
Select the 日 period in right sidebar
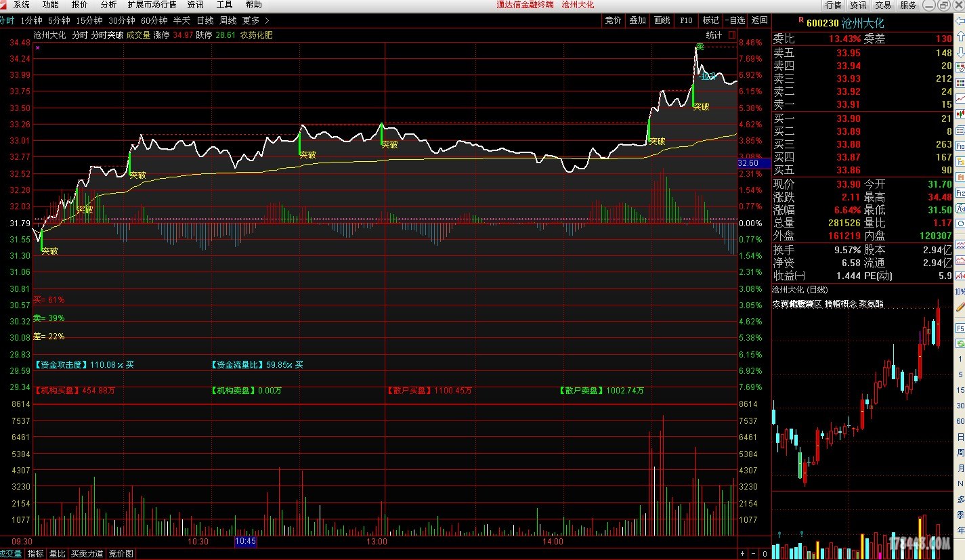(x=960, y=437)
